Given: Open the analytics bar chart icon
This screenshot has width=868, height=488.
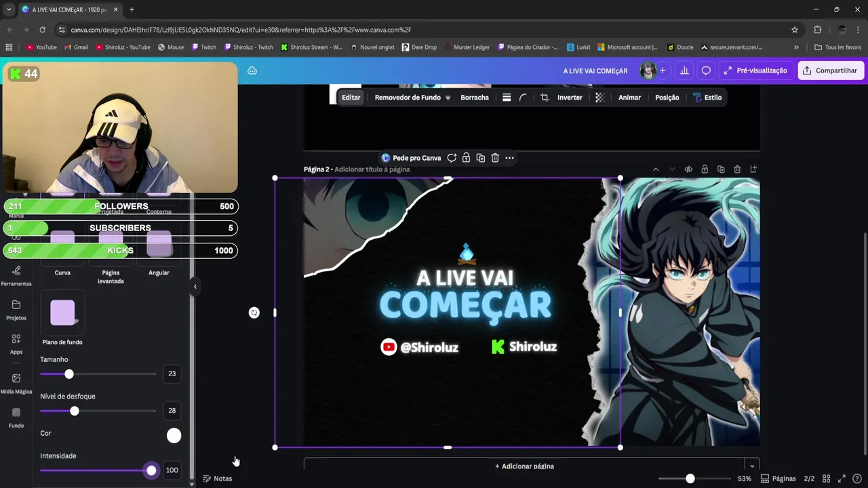Looking at the screenshot, I should tap(684, 70).
